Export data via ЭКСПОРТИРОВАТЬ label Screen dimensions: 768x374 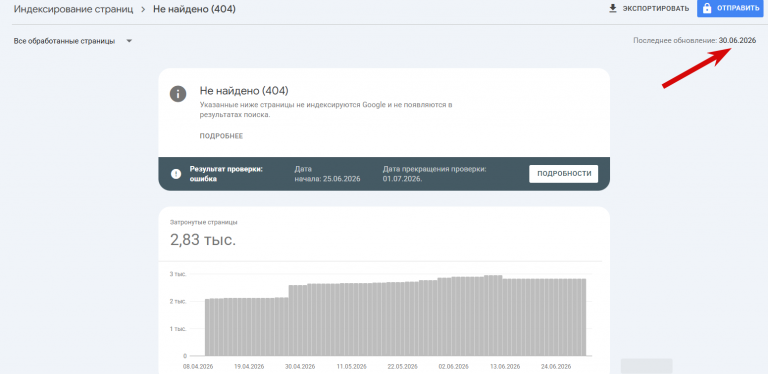[656, 9]
